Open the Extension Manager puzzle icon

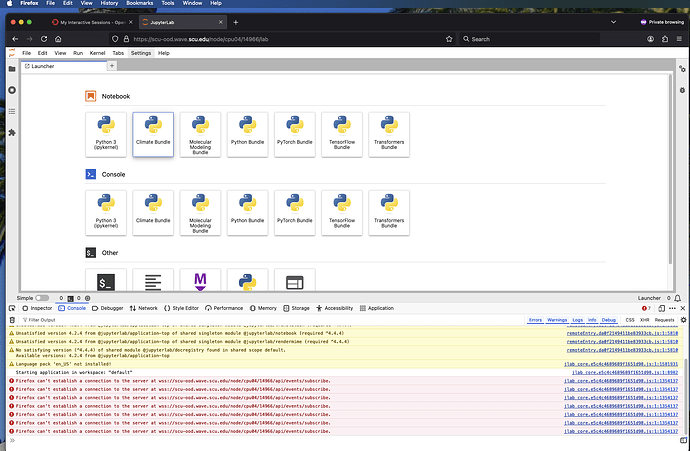(x=12, y=132)
